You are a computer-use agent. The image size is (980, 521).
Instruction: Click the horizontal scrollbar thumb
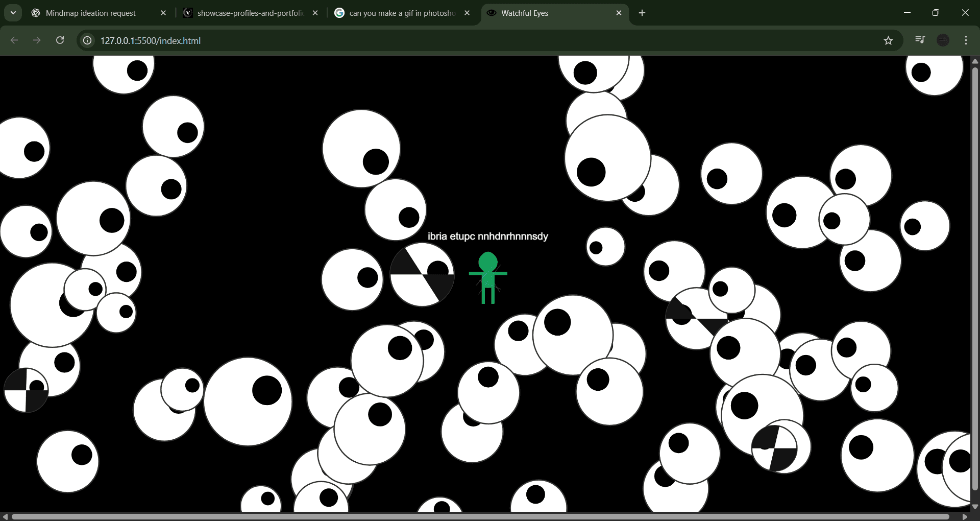pyautogui.click(x=480, y=517)
